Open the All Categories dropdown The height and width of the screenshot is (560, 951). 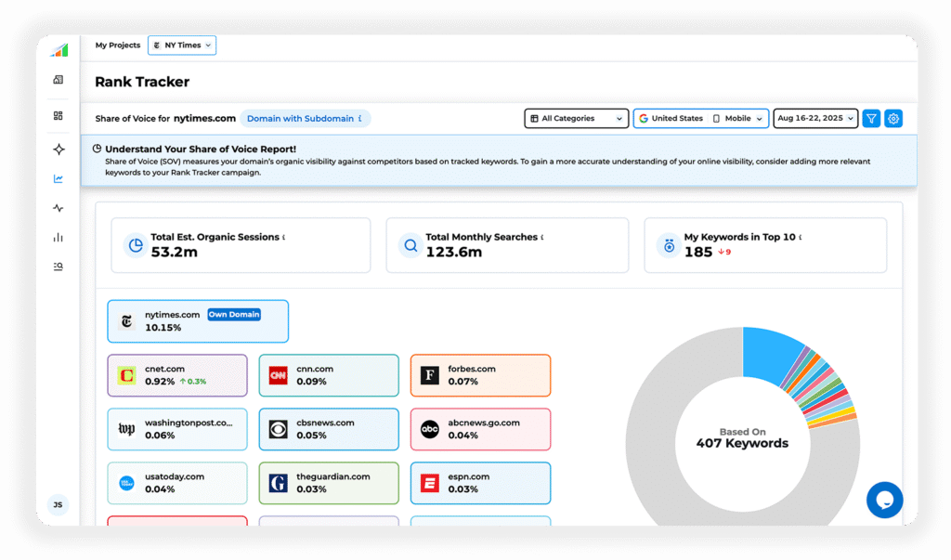(x=577, y=119)
